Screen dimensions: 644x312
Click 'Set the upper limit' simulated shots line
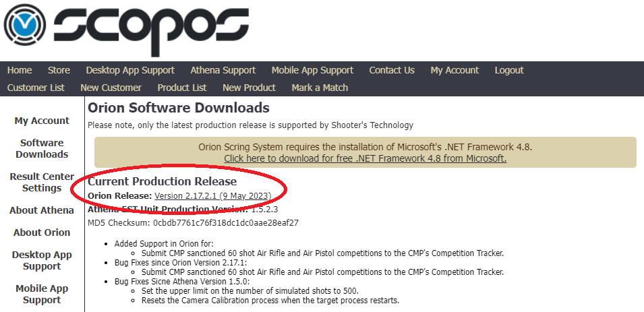[250, 290]
